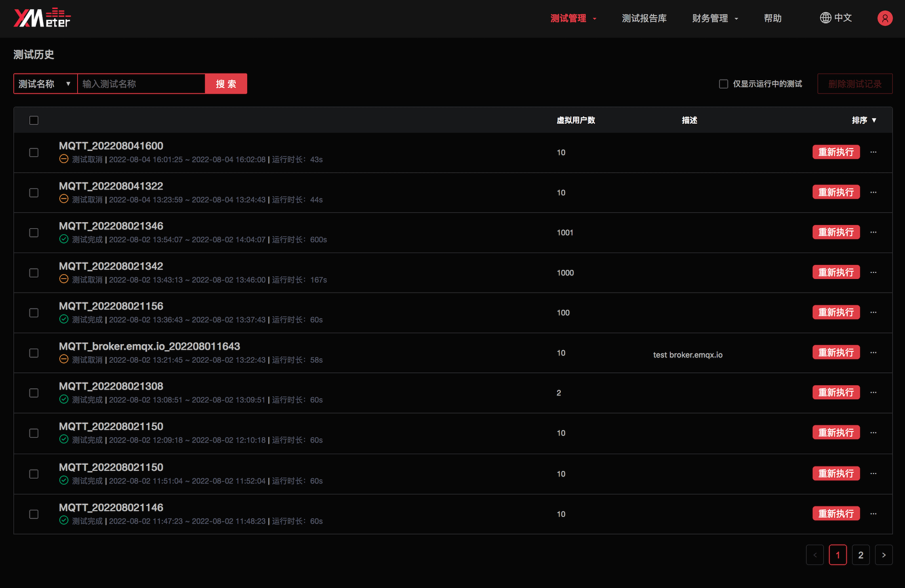
Task: Click completed status icon of MQTT_202208021308
Action: [64, 399]
